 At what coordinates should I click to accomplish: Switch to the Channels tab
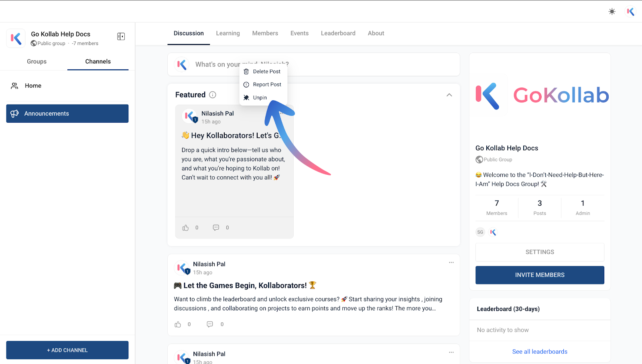click(x=98, y=61)
